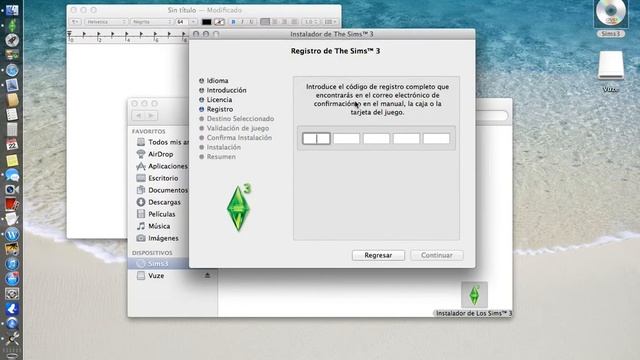Open Launchpad rocket icon in Dock

[x=12, y=40]
